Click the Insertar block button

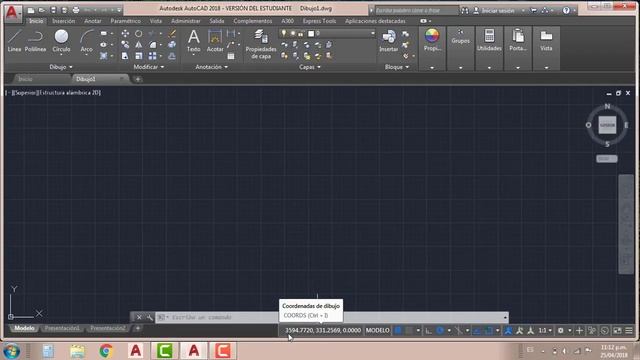tap(389, 41)
